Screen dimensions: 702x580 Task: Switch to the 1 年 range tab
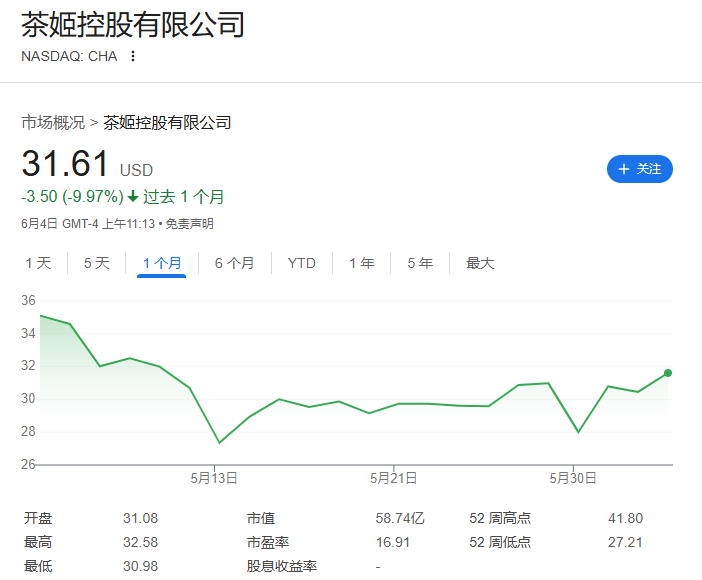click(362, 263)
